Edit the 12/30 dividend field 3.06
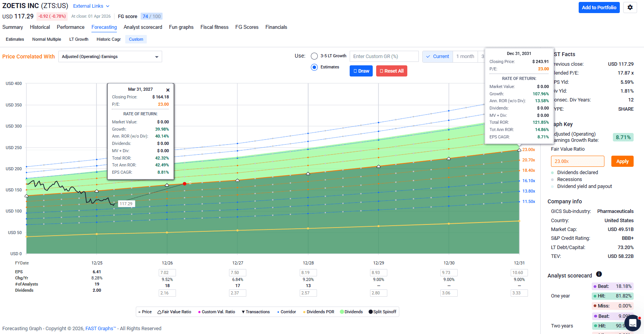644x334 pixels. pos(449,293)
